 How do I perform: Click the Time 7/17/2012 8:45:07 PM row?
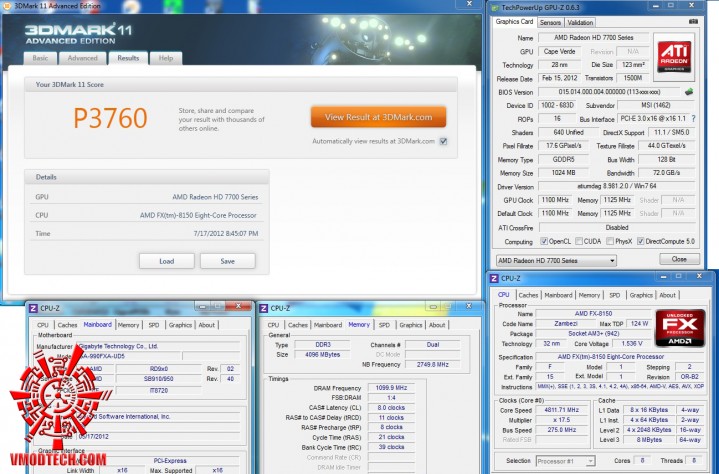pyautogui.click(x=147, y=233)
